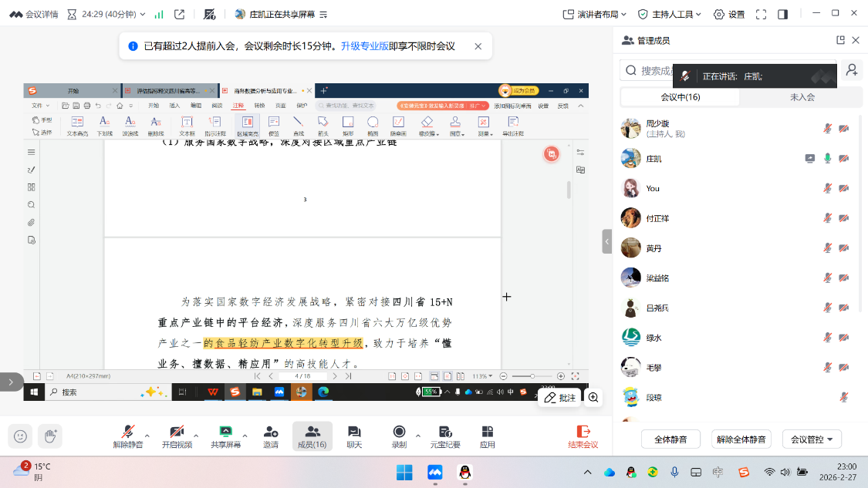Open the 聊天 chat panel
Image resolution: width=868 pixels, height=488 pixels.
[x=354, y=436]
